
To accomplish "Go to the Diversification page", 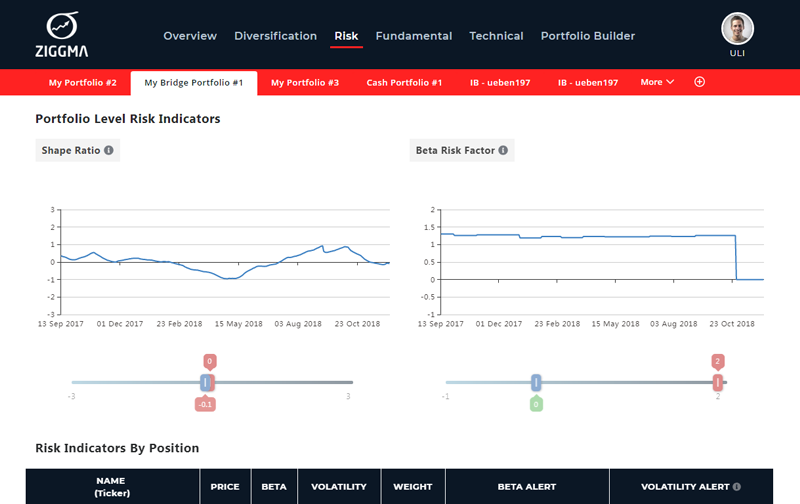I will click(x=275, y=36).
